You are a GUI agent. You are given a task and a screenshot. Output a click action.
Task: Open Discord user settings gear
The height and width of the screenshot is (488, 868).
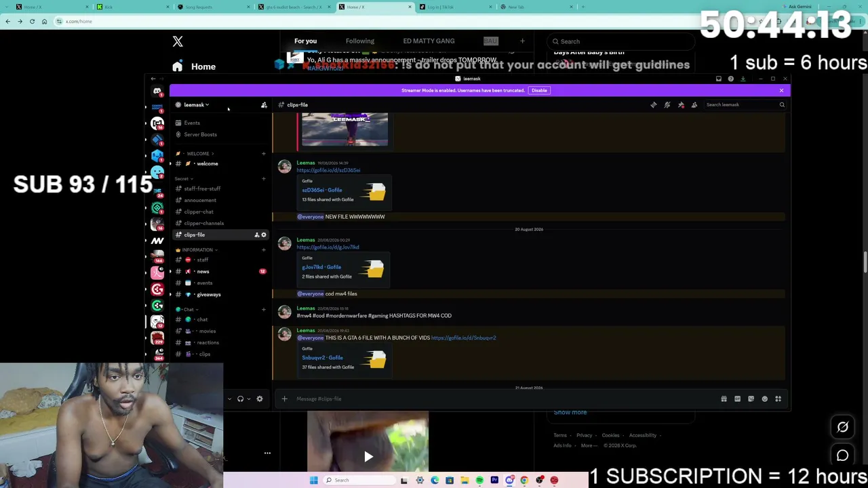click(x=260, y=399)
